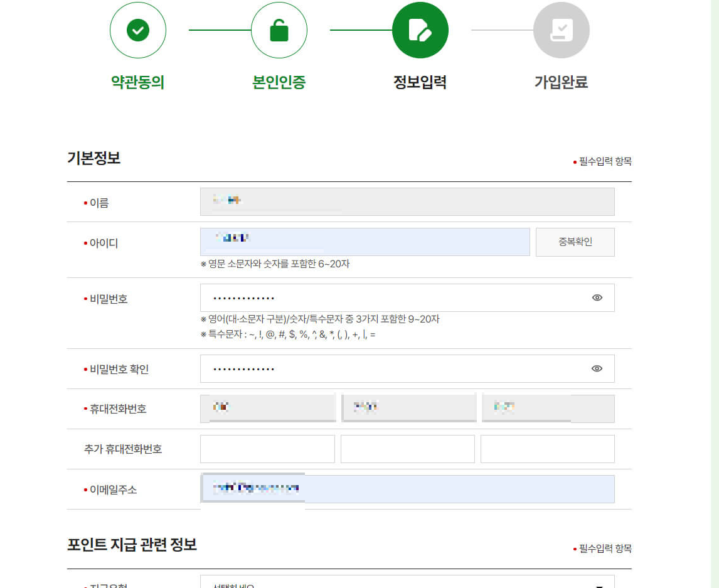The width and height of the screenshot is (719, 588).
Task: Click the gray 가입완료 step icon
Action: (x=562, y=30)
